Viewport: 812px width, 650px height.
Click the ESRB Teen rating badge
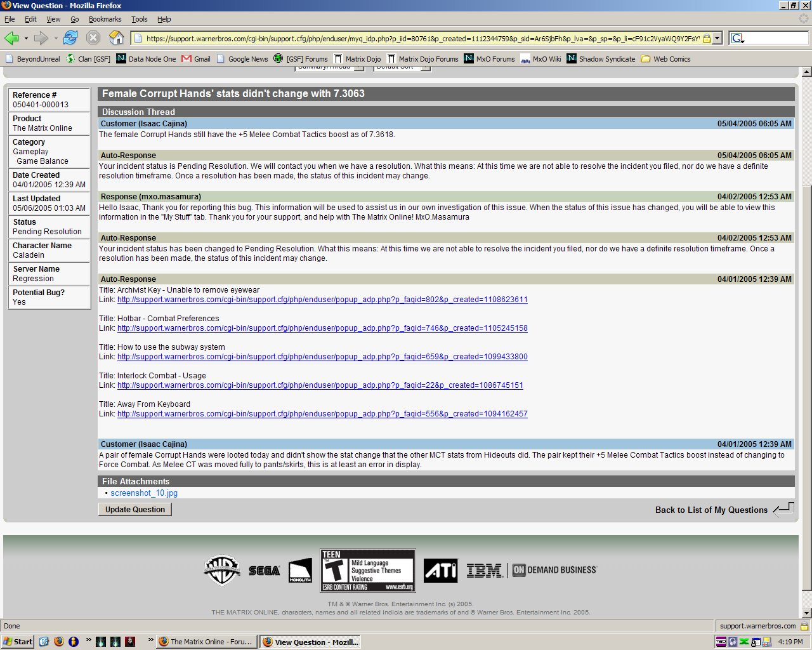click(x=368, y=571)
